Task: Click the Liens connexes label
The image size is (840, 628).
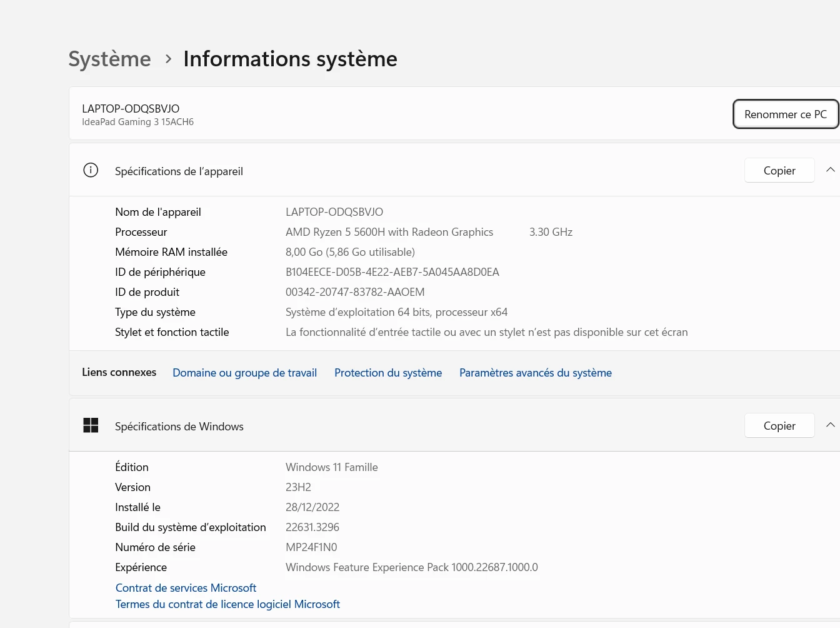Action: click(119, 372)
